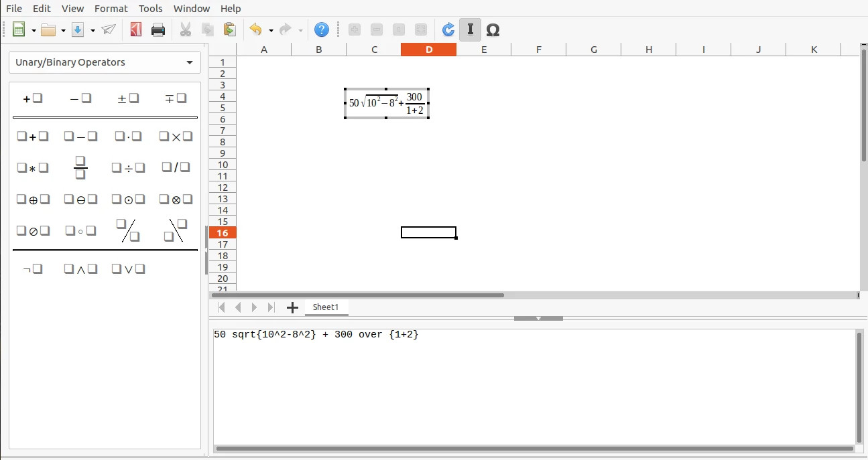
Task: Open the Save dropdown arrow
Action: click(x=92, y=30)
